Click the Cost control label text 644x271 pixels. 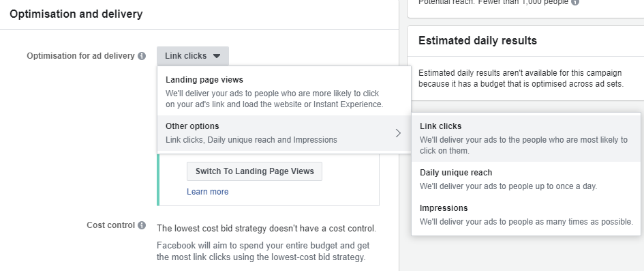pyautogui.click(x=111, y=225)
